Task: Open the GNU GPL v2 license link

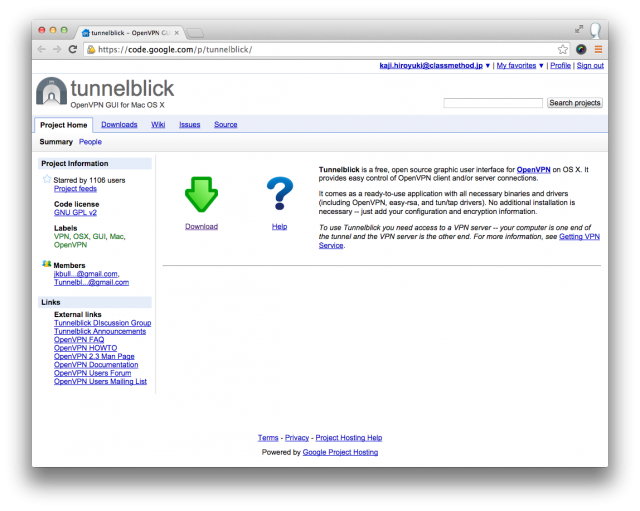Action: pos(75,213)
